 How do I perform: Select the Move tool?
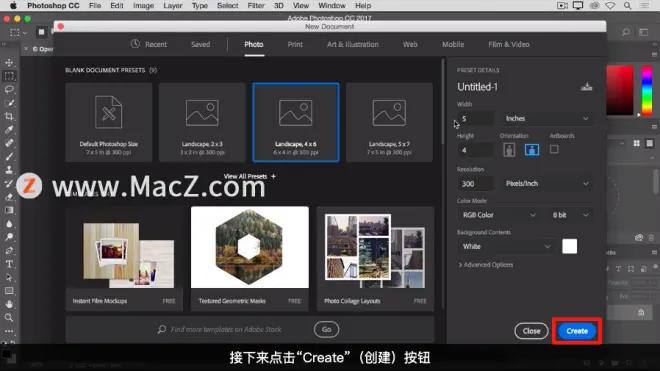pyautogui.click(x=9, y=63)
